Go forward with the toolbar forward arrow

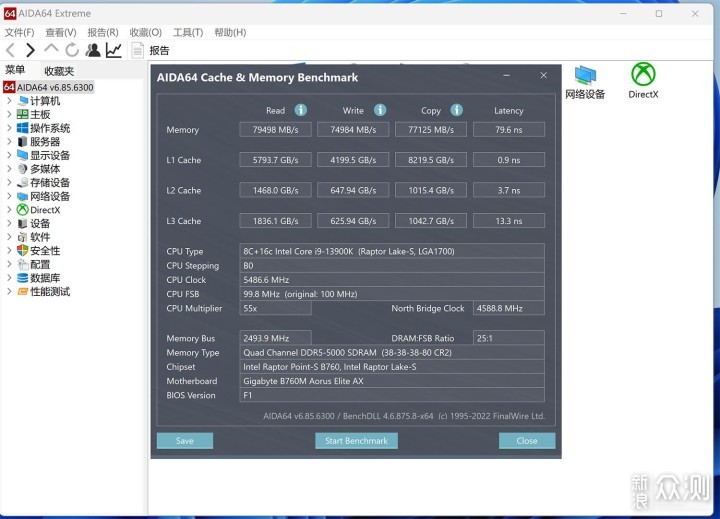[x=30, y=50]
